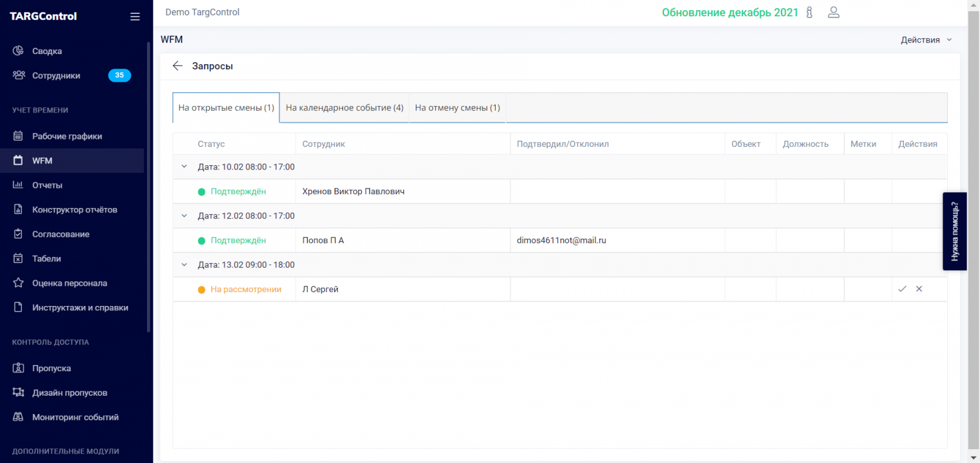
Task: Click the Статус column header
Action: [x=211, y=144]
